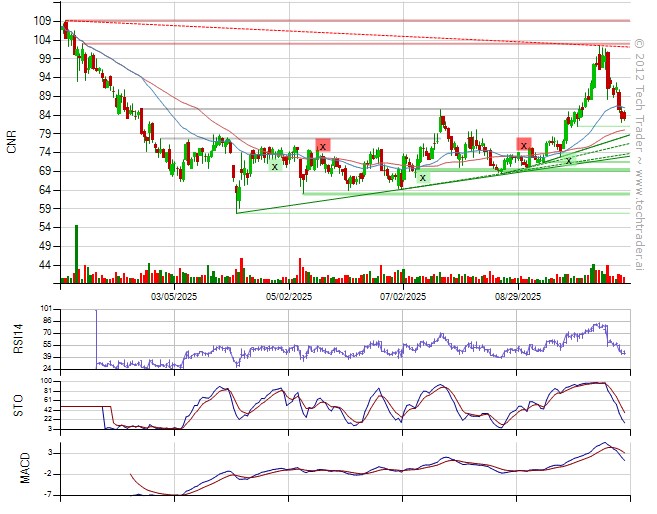Image resolution: width=657 pixels, height=514 pixels.
Task: Click the 08/29/2025 date label
Action: coord(518,297)
